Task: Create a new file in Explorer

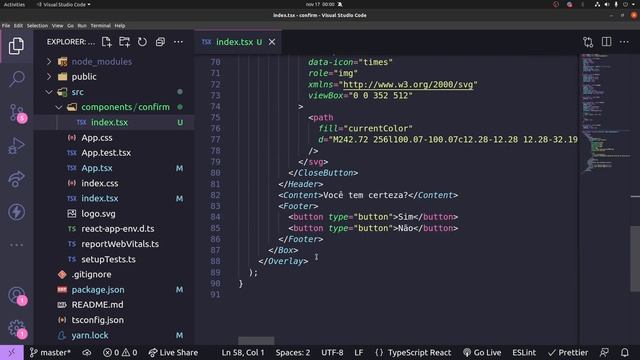Action: [107, 42]
